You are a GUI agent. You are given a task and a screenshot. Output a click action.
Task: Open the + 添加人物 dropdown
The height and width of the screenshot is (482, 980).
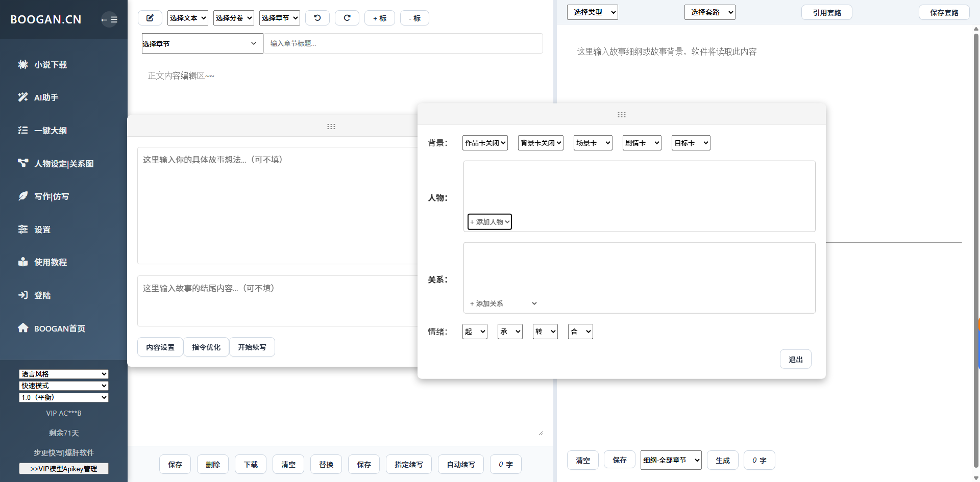[x=489, y=222]
